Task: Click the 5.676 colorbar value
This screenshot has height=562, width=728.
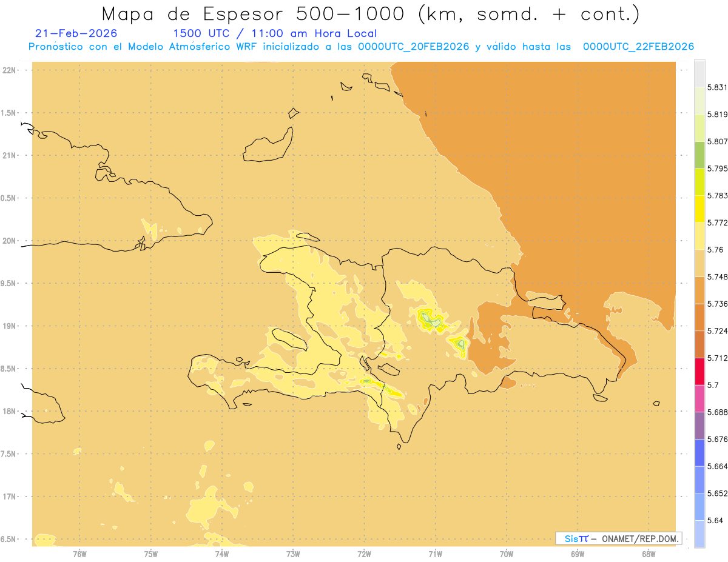Action: [x=717, y=439]
